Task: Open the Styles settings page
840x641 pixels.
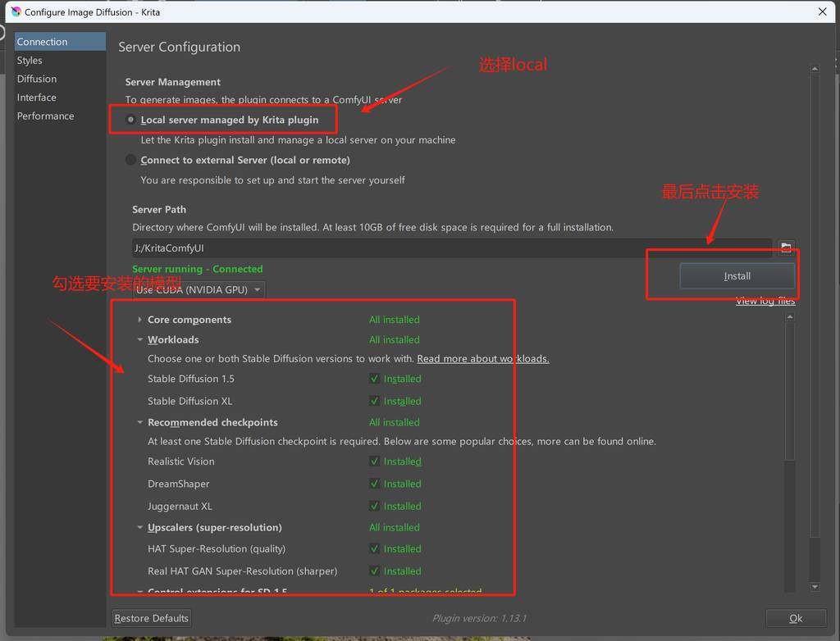Action: 30,61
